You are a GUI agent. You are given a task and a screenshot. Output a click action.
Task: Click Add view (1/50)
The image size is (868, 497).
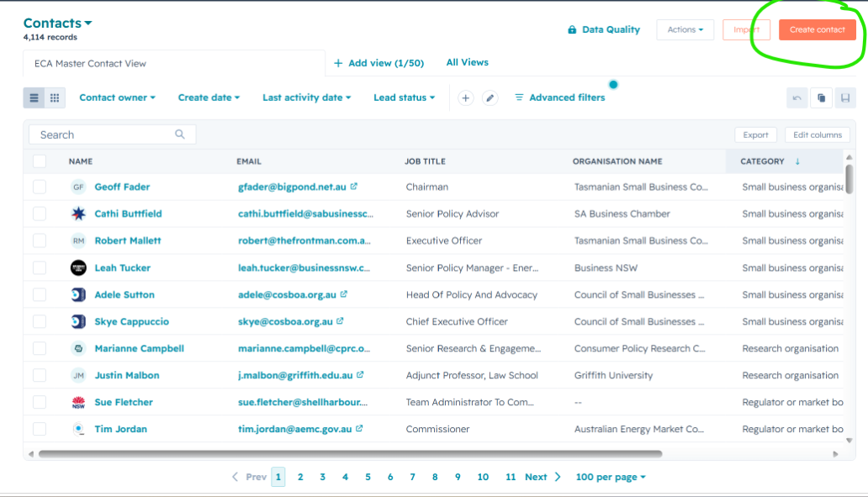[378, 63]
